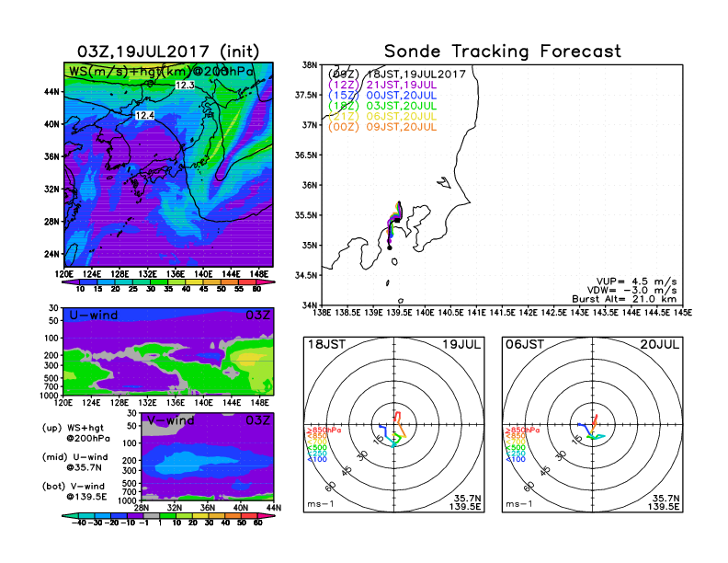Click the 12.4 contour label on the 200hPa map

click(x=144, y=115)
